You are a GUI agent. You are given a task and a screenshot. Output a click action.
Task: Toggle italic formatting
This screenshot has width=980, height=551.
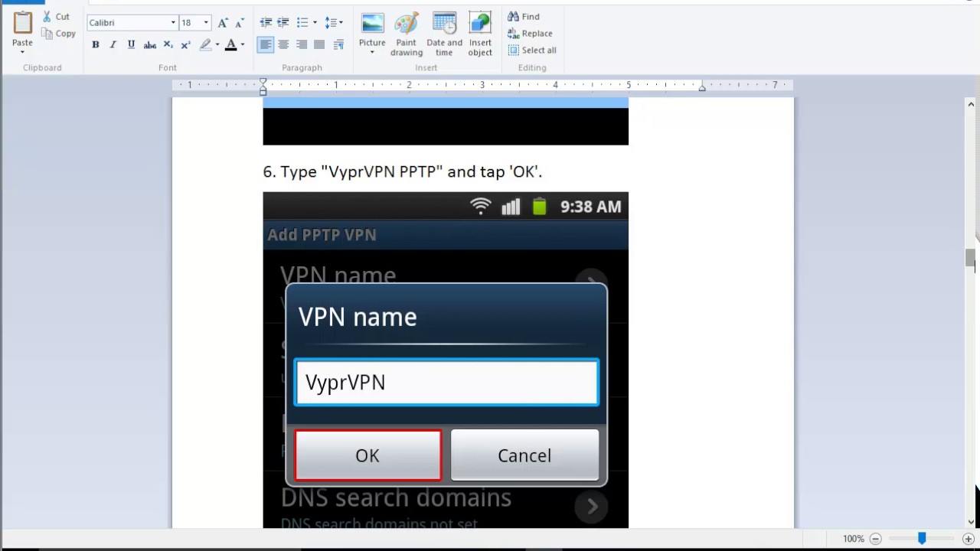click(113, 45)
